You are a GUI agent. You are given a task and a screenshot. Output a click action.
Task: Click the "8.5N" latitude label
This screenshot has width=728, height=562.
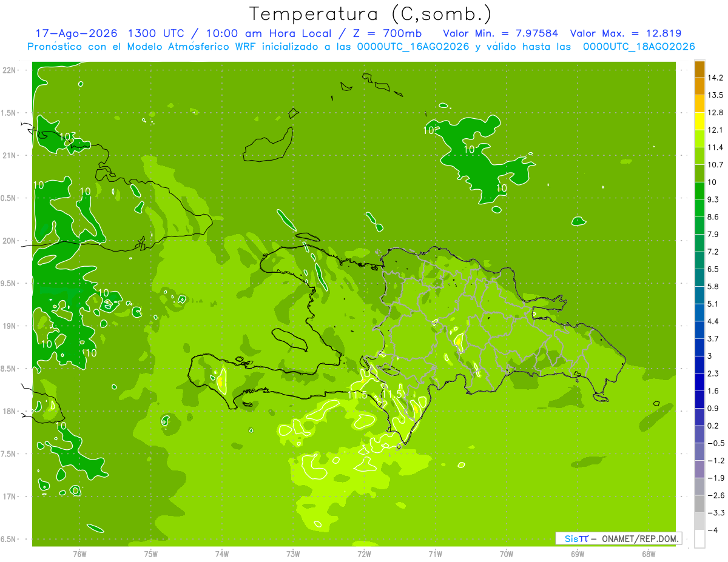9,369
